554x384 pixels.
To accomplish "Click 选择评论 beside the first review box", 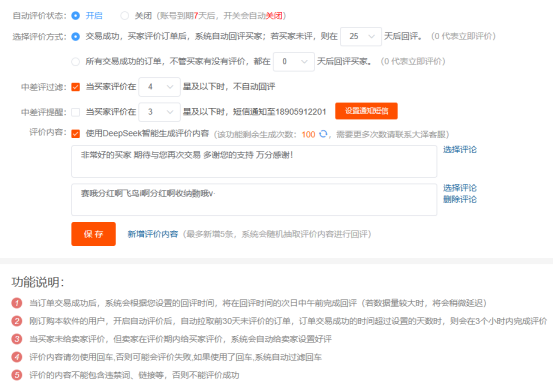I will click(460, 150).
